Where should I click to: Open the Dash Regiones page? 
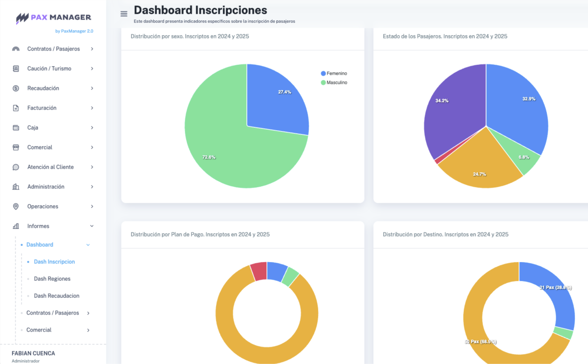pos(52,279)
